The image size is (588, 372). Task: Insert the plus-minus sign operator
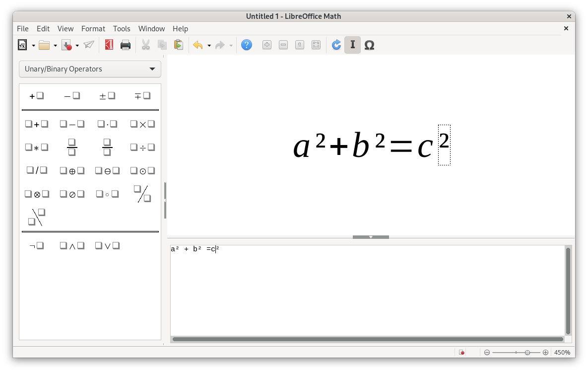[107, 96]
